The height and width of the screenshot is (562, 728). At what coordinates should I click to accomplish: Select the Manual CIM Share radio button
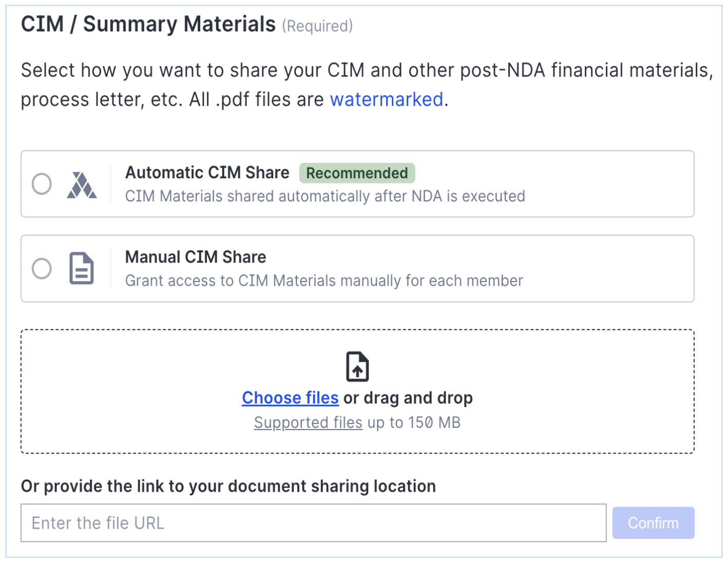(x=42, y=268)
